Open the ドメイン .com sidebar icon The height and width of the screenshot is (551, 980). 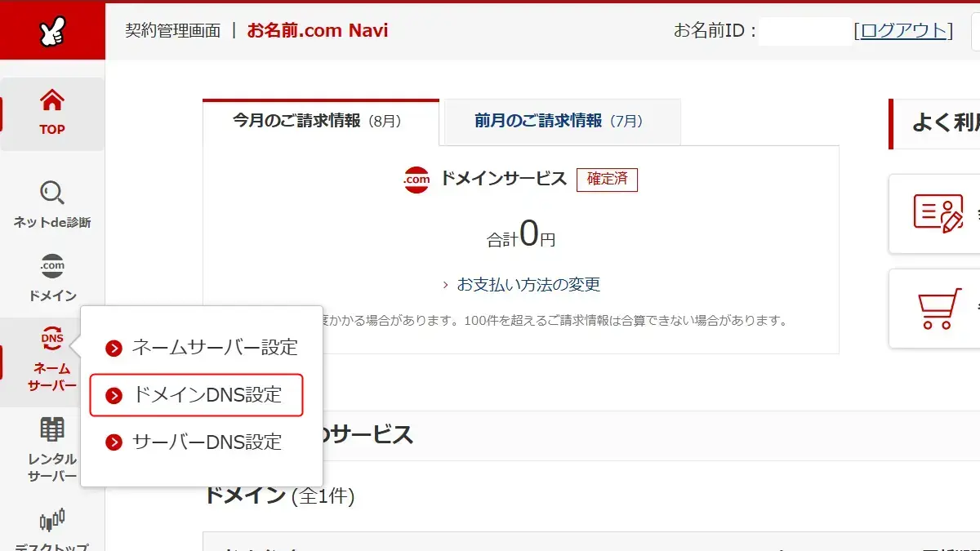click(52, 266)
